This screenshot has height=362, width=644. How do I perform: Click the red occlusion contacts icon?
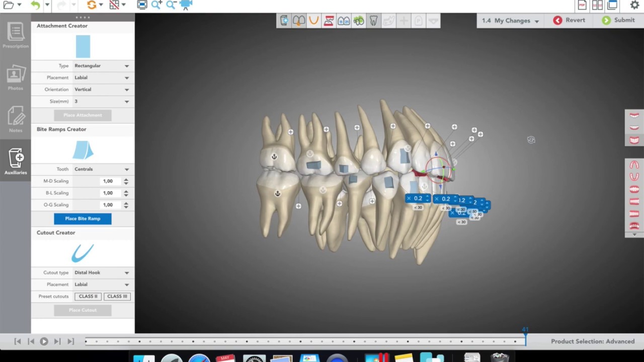[x=329, y=21]
